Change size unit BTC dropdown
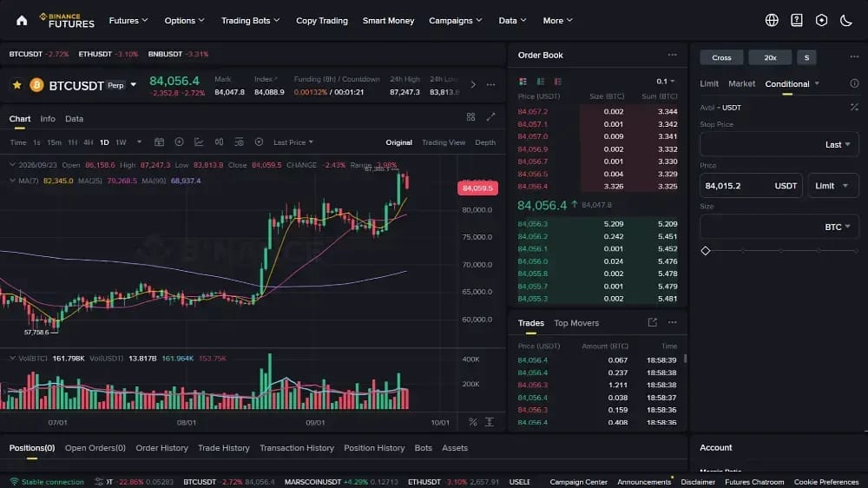This screenshot has height=488, width=868. click(x=838, y=228)
